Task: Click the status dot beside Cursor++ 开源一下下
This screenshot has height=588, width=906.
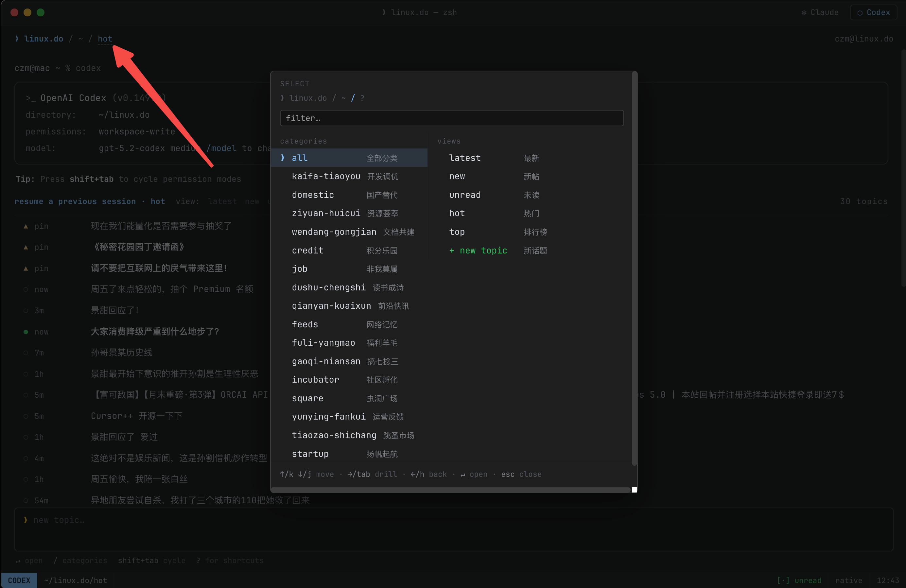Action: pos(26,416)
